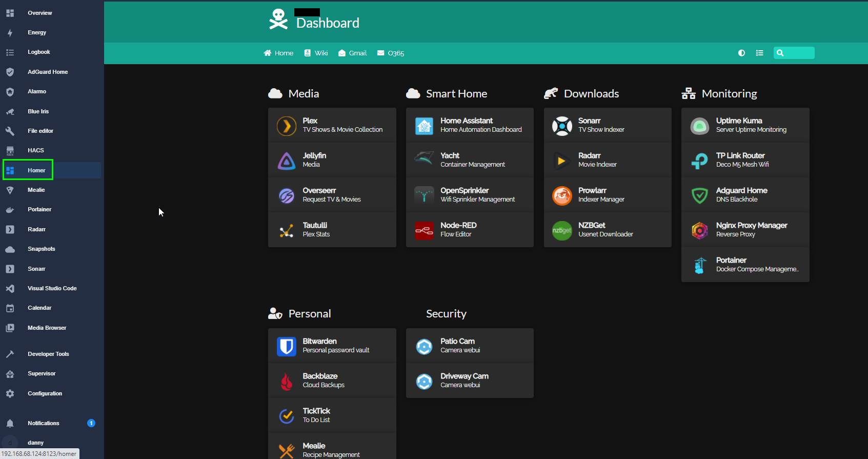The image size is (868, 459).
Task: Click 'Request TV & Movies' subtitle text
Action: [x=332, y=199]
